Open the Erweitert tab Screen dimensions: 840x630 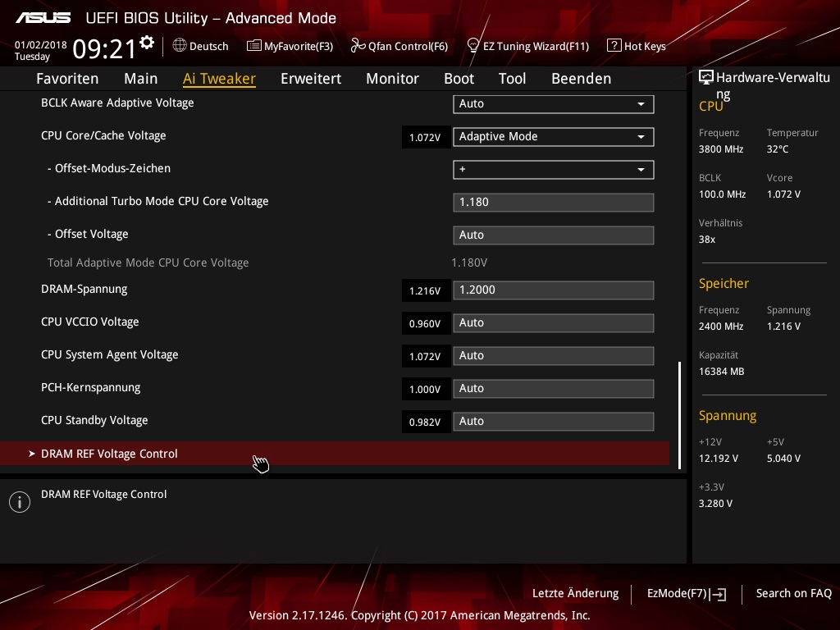tap(311, 79)
